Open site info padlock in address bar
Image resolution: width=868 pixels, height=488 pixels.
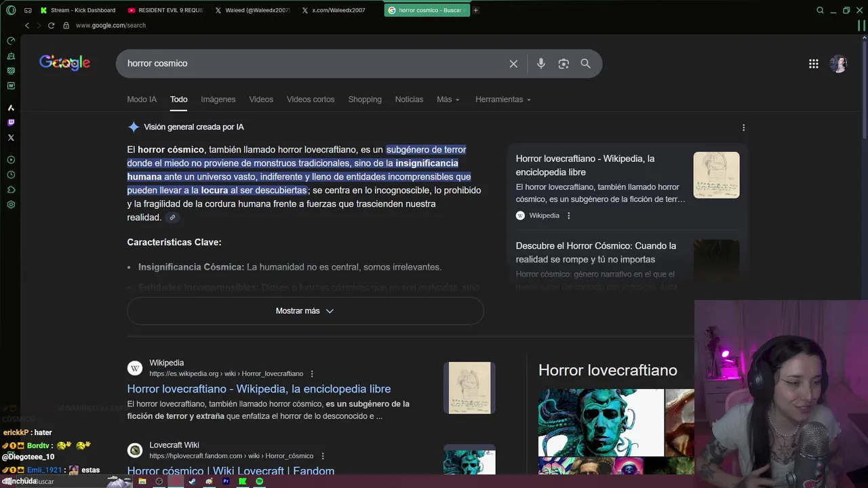click(x=66, y=25)
